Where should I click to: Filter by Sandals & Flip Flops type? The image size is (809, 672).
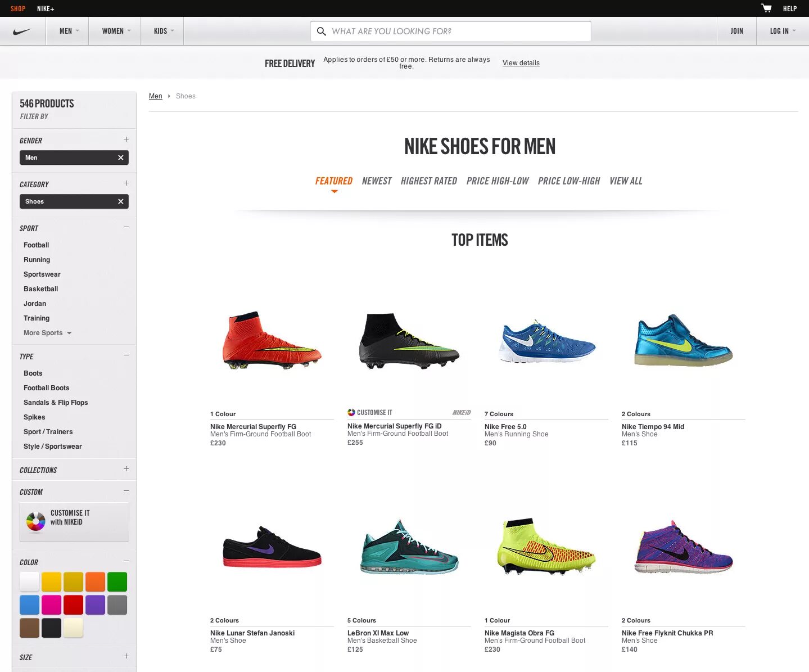(56, 403)
